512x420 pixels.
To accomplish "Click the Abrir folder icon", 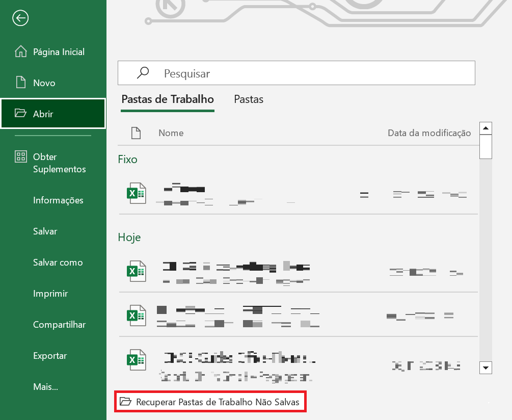I will click(x=20, y=113).
